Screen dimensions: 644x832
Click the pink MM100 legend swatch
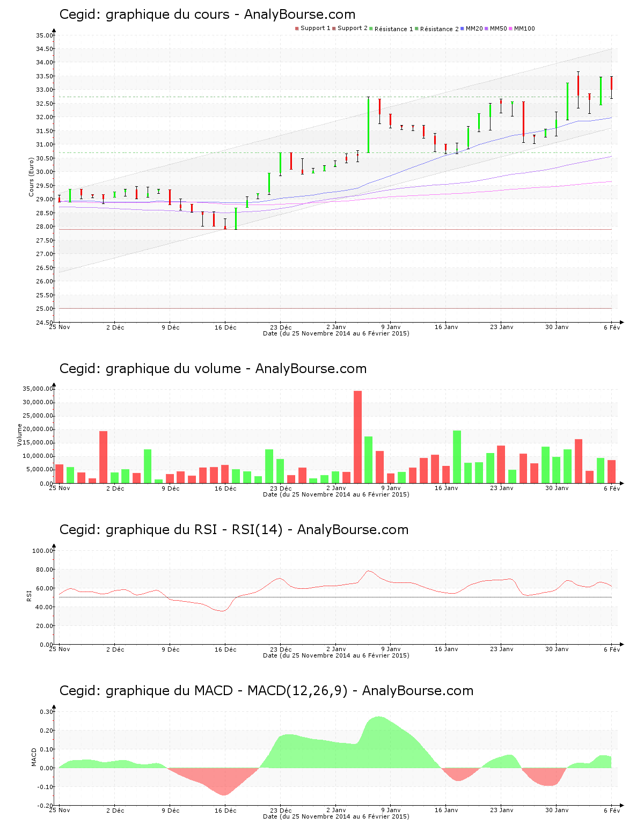coord(510,28)
